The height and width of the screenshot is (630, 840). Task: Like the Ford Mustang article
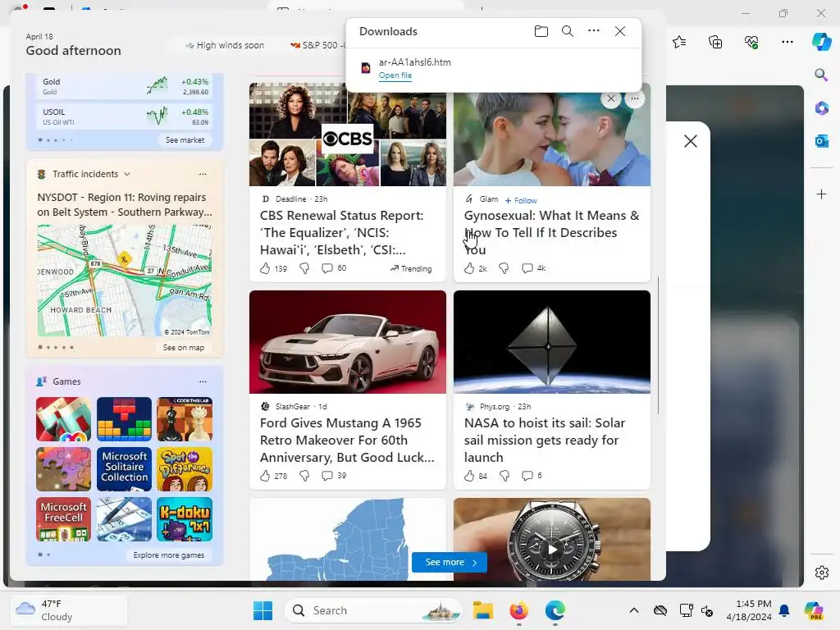point(265,476)
